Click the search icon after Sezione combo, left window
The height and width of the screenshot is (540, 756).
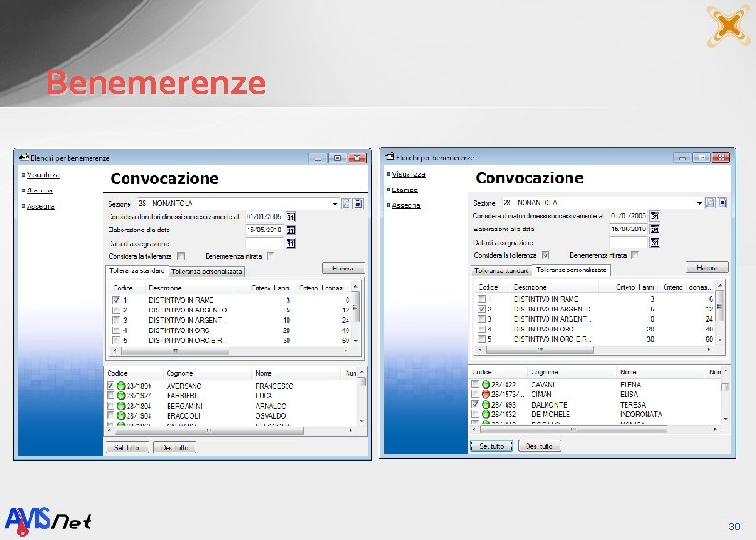(347, 204)
